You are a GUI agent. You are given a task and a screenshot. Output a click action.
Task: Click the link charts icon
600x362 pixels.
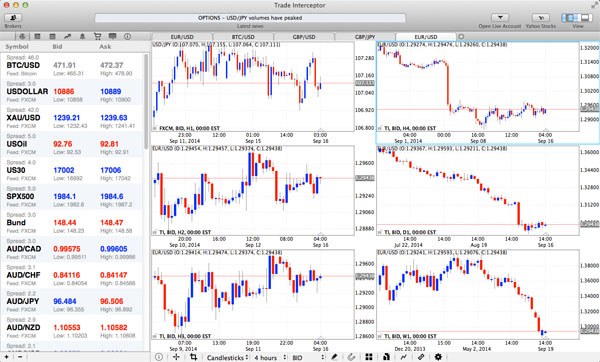click(x=421, y=357)
